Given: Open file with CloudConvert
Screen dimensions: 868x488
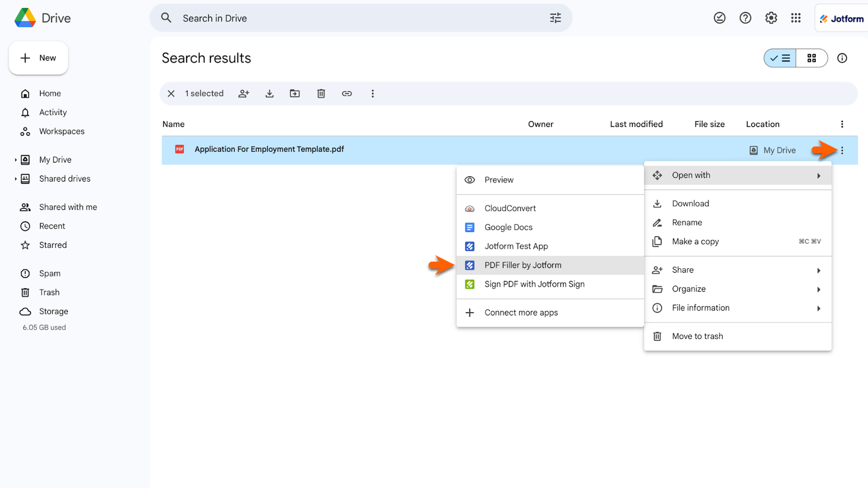Looking at the screenshot, I should coord(550,208).
